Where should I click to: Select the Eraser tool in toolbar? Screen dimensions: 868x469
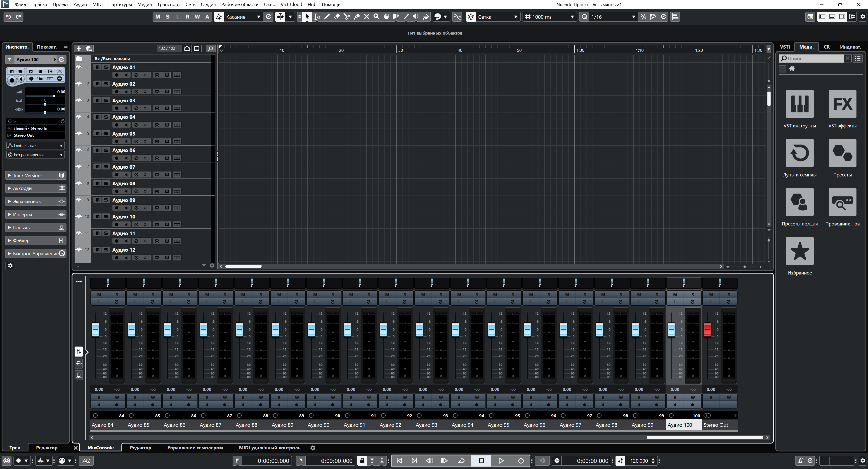click(x=337, y=17)
